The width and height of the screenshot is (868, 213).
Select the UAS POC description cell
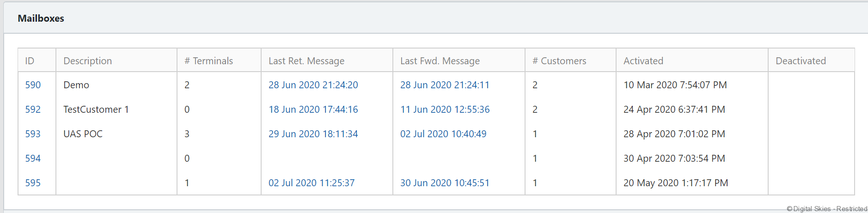83,134
